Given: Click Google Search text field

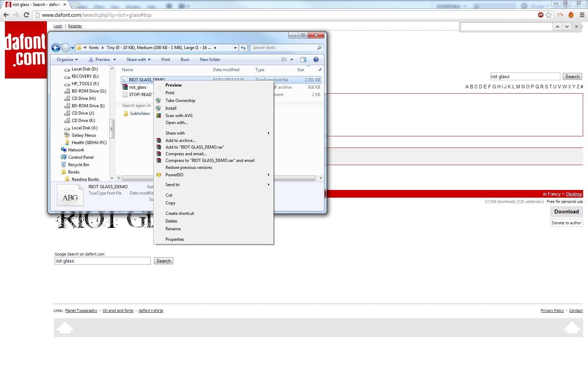Looking at the screenshot, I should pyautogui.click(x=103, y=261).
